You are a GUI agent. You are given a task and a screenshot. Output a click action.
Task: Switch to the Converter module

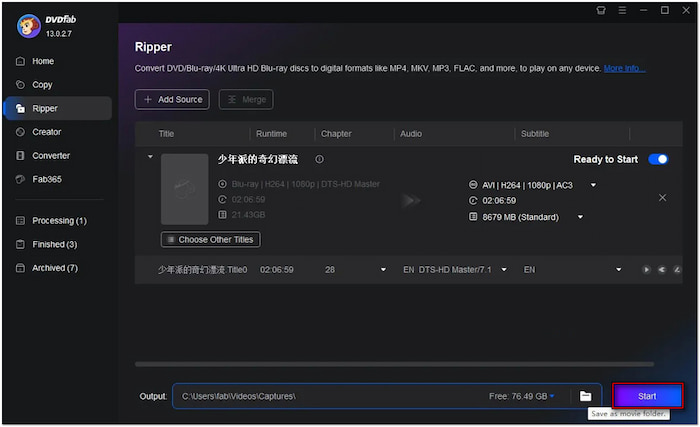51,155
